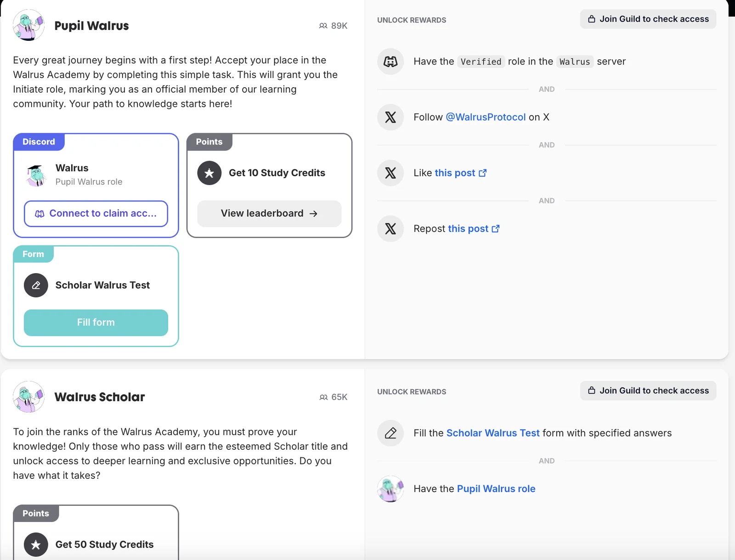Screen dimensions: 735x560
Task: Click the Points label above Get 50 Study Credits
Action: [36, 513]
